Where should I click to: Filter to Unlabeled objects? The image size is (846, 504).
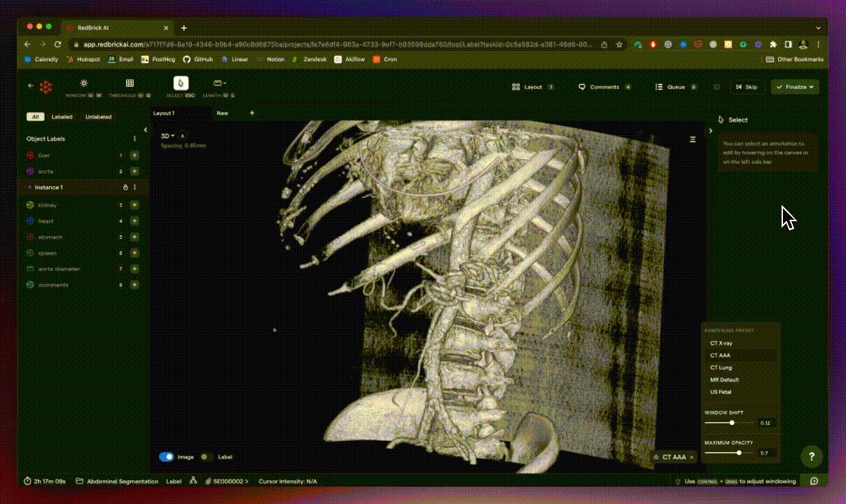98,117
